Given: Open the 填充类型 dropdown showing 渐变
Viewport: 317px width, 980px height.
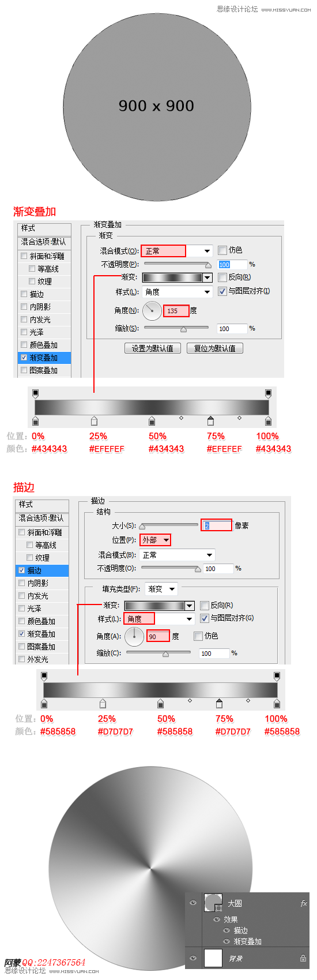Looking at the screenshot, I should tap(161, 589).
